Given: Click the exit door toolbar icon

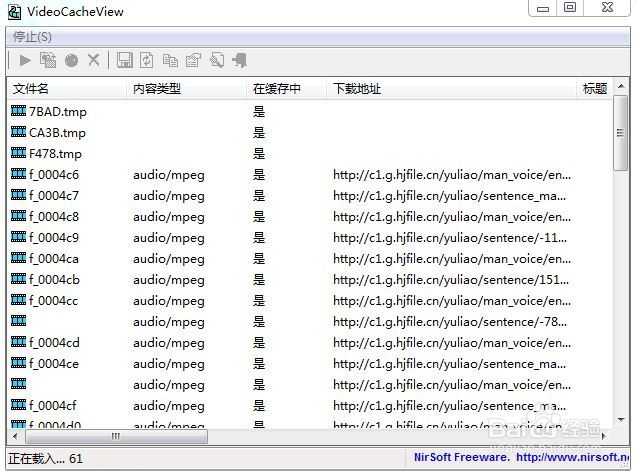Looking at the screenshot, I should pyautogui.click(x=240, y=60).
